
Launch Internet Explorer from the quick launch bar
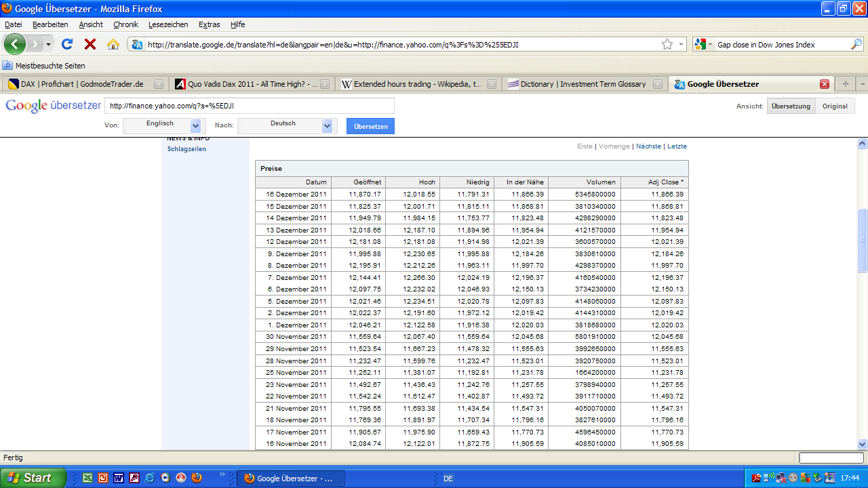150,478
